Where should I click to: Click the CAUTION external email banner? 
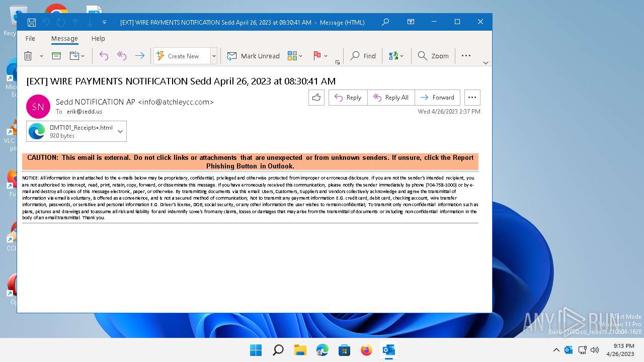click(250, 161)
